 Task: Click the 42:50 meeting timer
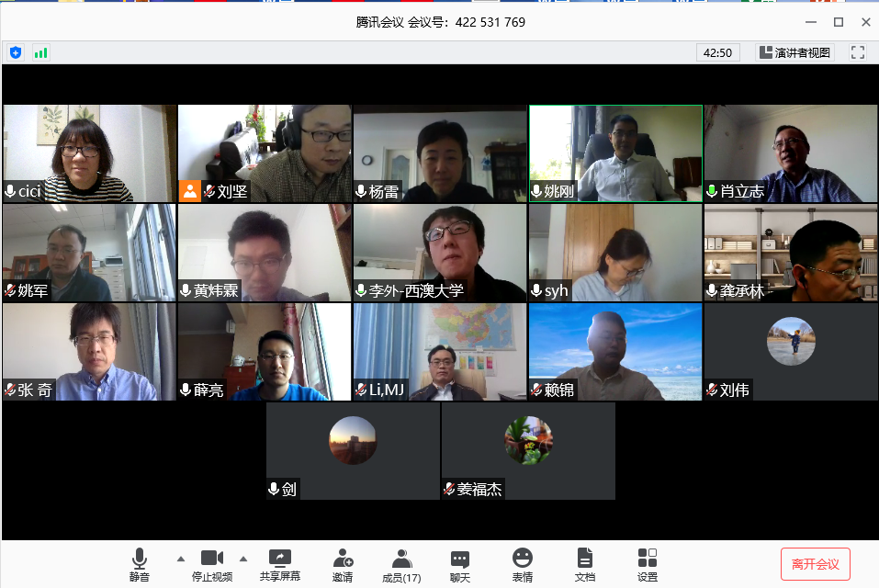coord(717,52)
